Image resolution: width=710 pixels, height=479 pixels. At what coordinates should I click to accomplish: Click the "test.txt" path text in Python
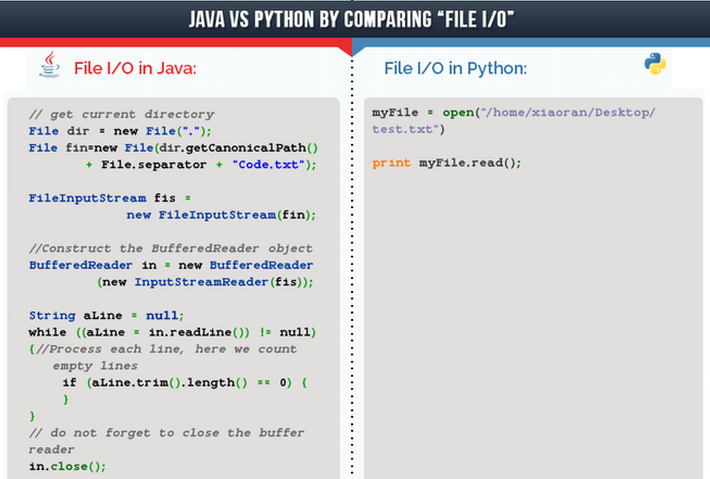point(408,130)
